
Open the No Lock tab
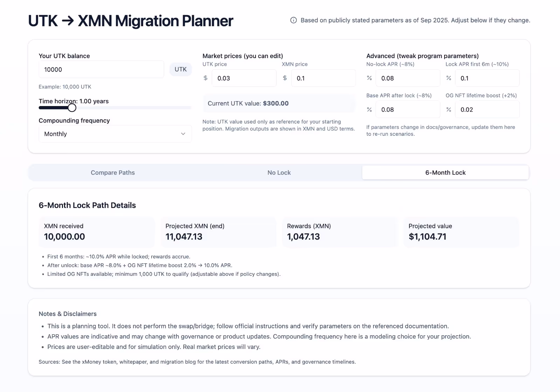tap(279, 173)
